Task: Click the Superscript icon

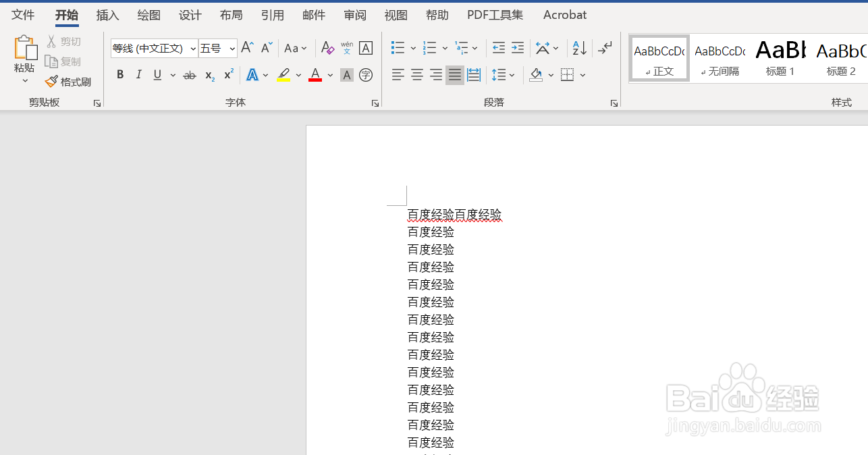Action: point(227,75)
